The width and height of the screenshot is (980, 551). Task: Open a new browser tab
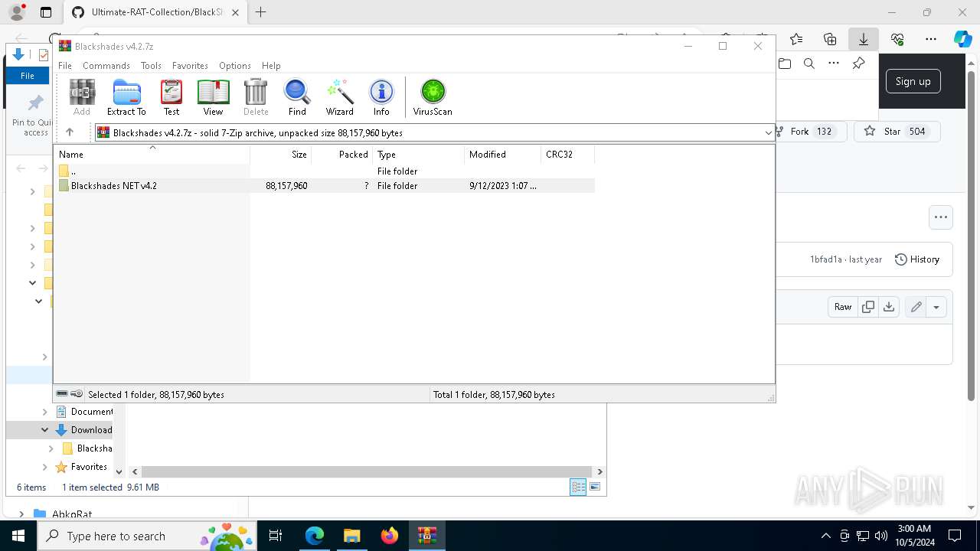click(261, 12)
